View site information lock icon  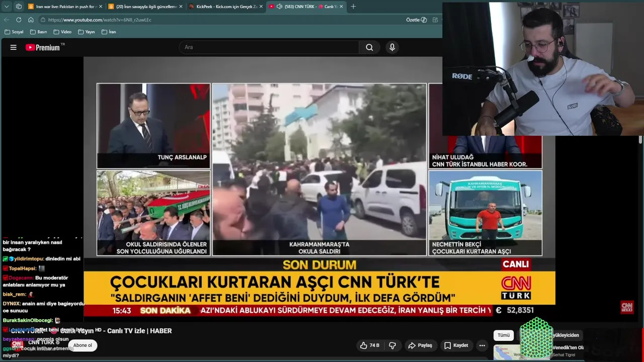[x=43, y=20]
